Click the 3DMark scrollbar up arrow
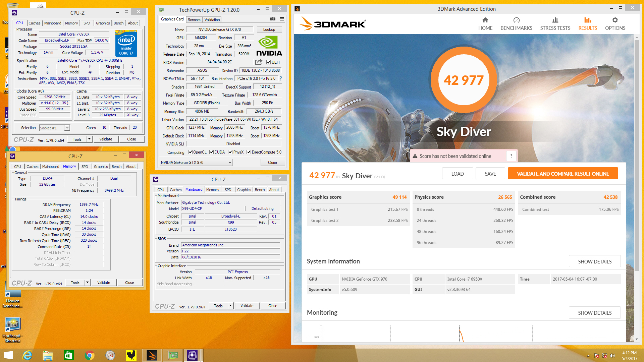The width and height of the screenshot is (644, 362). click(x=637, y=37)
